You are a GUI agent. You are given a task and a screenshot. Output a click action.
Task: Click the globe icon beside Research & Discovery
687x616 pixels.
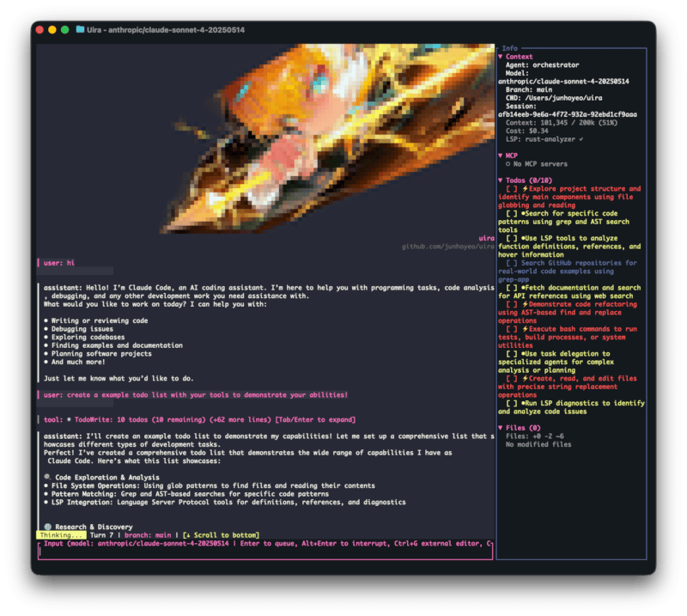pyautogui.click(x=47, y=527)
